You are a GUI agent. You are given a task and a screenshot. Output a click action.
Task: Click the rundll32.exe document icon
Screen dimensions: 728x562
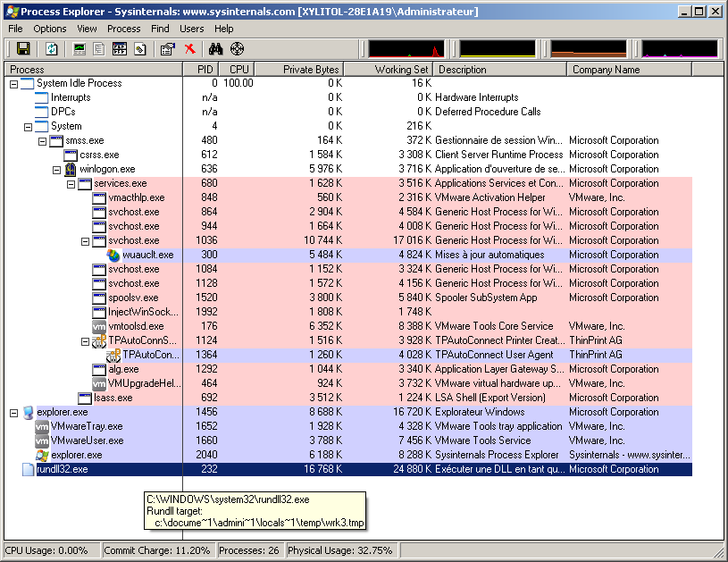[28, 470]
